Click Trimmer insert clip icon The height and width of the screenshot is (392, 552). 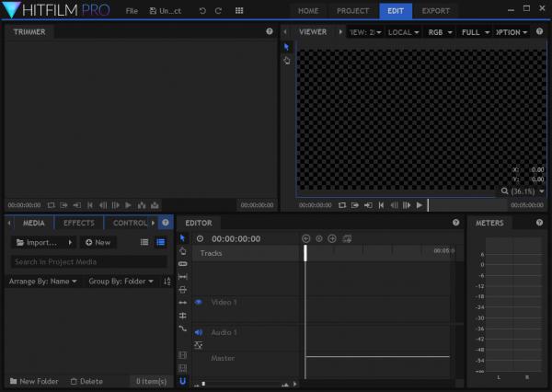pyautogui.click(x=142, y=205)
